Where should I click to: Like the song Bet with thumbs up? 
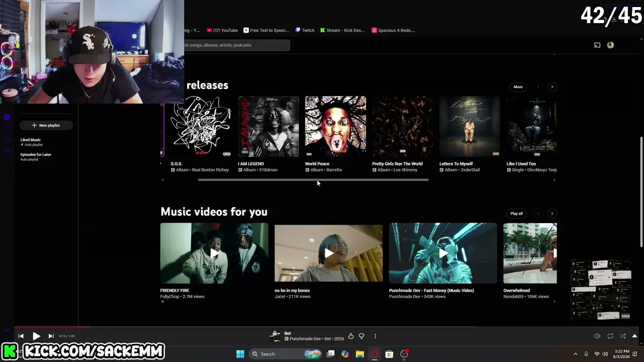(351, 336)
